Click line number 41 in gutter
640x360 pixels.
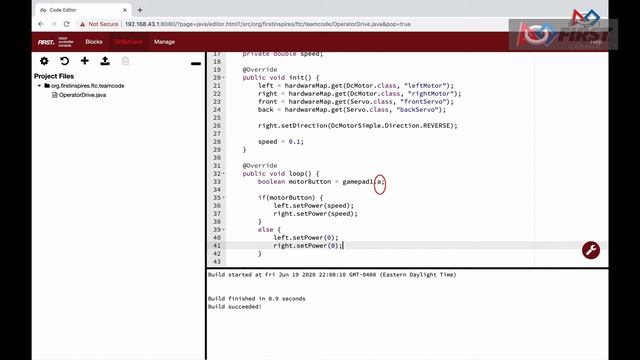217,246
